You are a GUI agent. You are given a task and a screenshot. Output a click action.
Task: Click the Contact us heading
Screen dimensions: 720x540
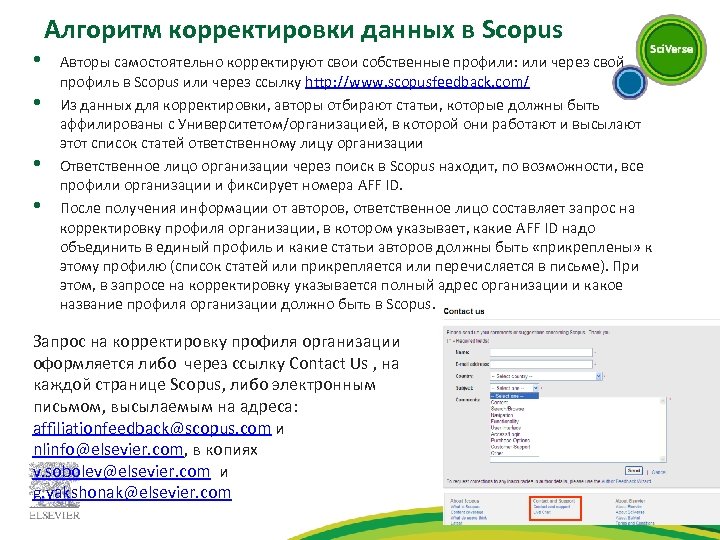click(x=464, y=311)
